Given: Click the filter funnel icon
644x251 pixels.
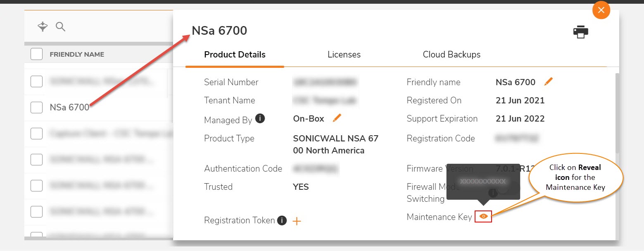Looking at the screenshot, I should click(x=43, y=27).
